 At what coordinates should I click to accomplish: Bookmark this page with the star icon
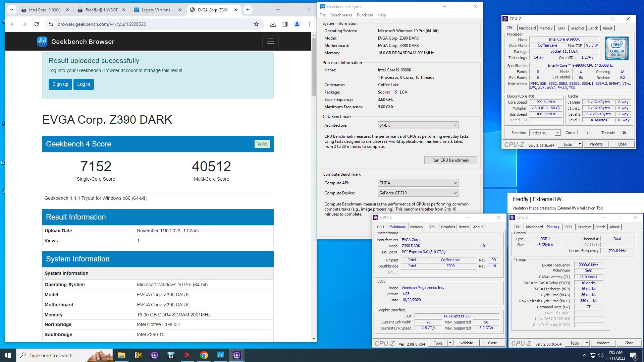tap(256, 24)
